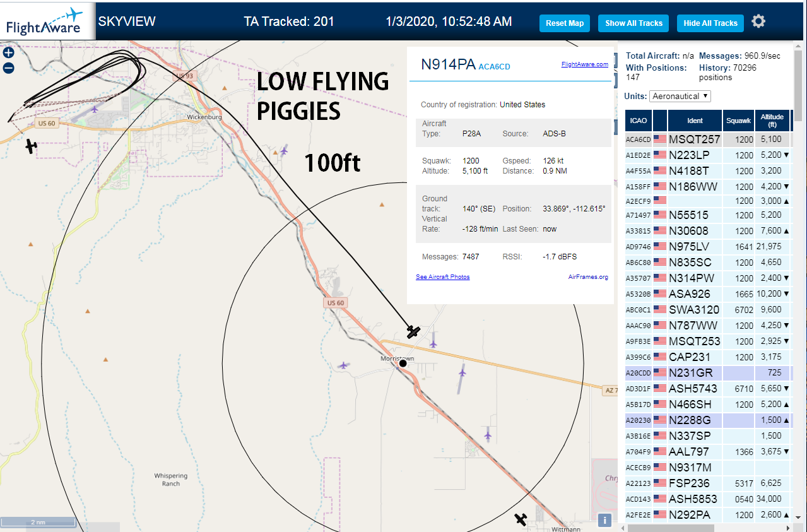
Task: Click the US flag beside N292PA
Action: (660, 514)
